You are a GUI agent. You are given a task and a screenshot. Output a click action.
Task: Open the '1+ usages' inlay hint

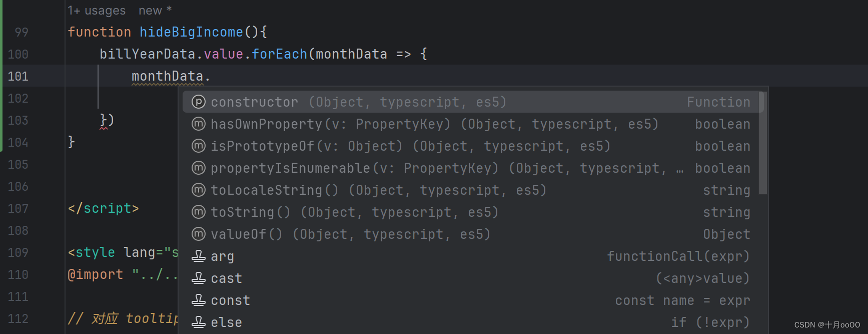point(97,11)
